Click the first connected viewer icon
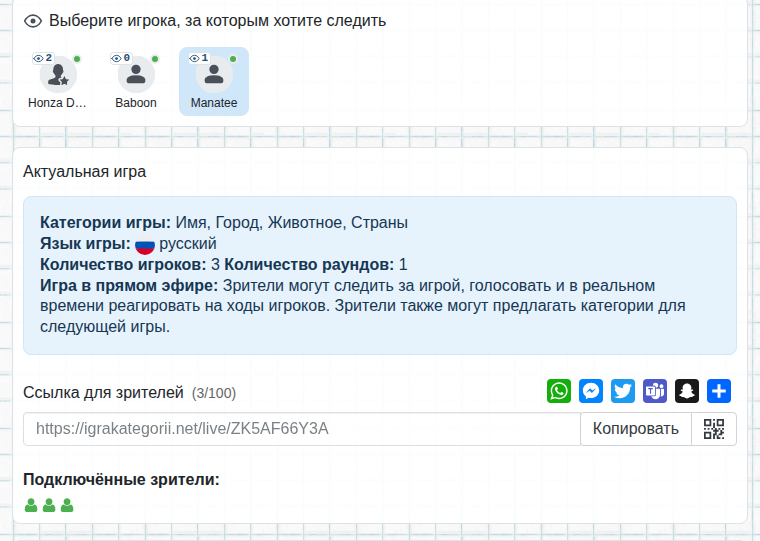This screenshot has height=541, width=760. pyautogui.click(x=31, y=505)
